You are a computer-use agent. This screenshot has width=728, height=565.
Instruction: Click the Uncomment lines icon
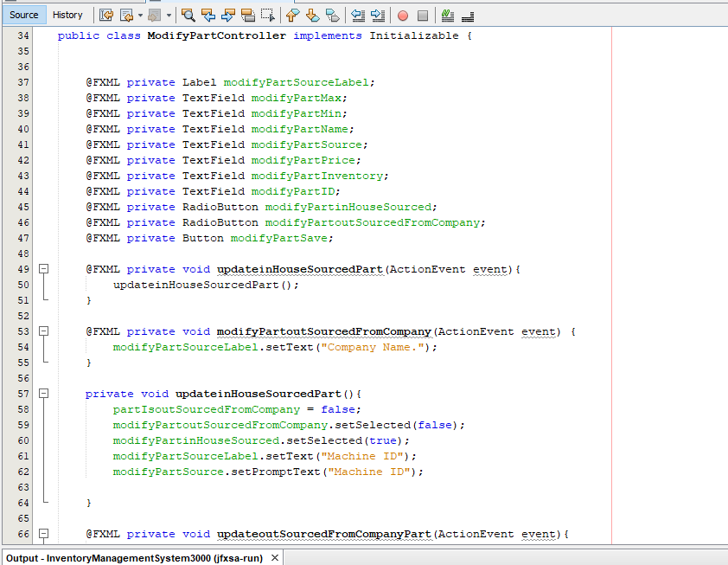468,16
